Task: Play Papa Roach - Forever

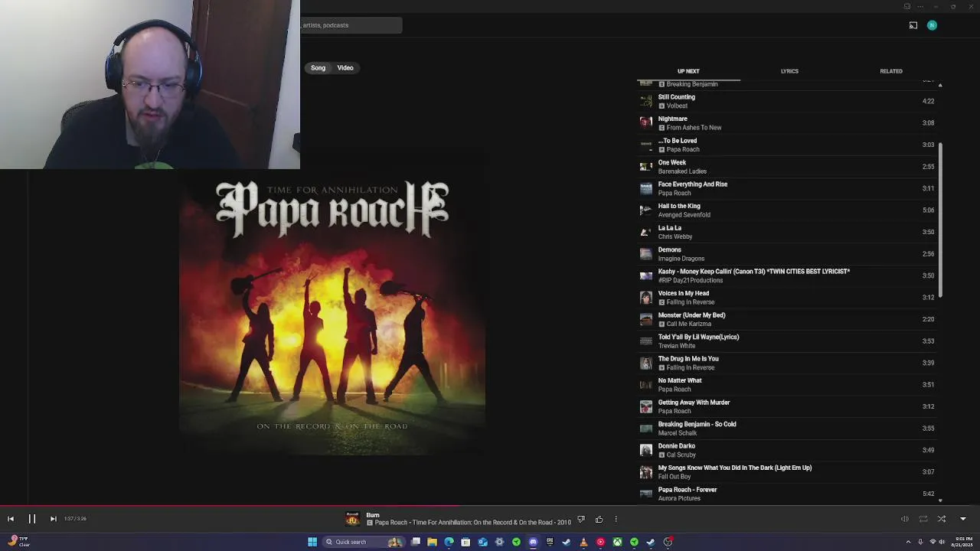Action: 787,494
